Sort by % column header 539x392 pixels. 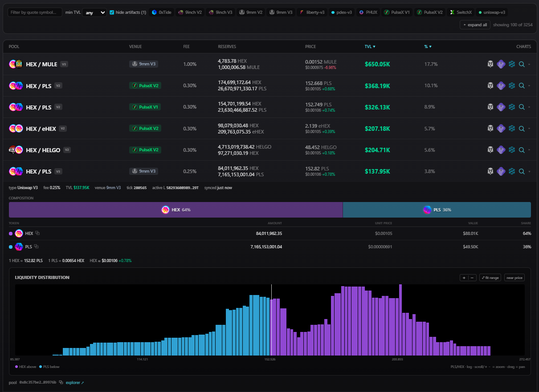click(x=428, y=46)
